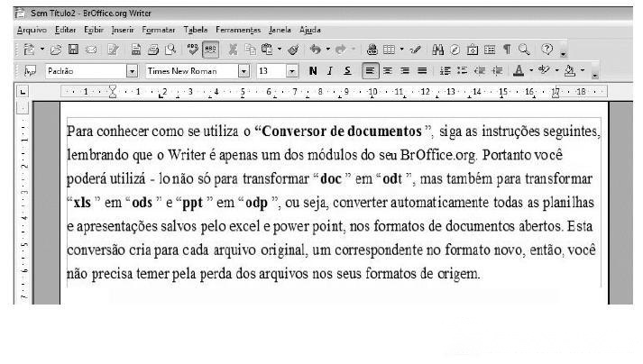Open the background color dropdown arrow
Viewport: 643px width, 364px height.
583,71
